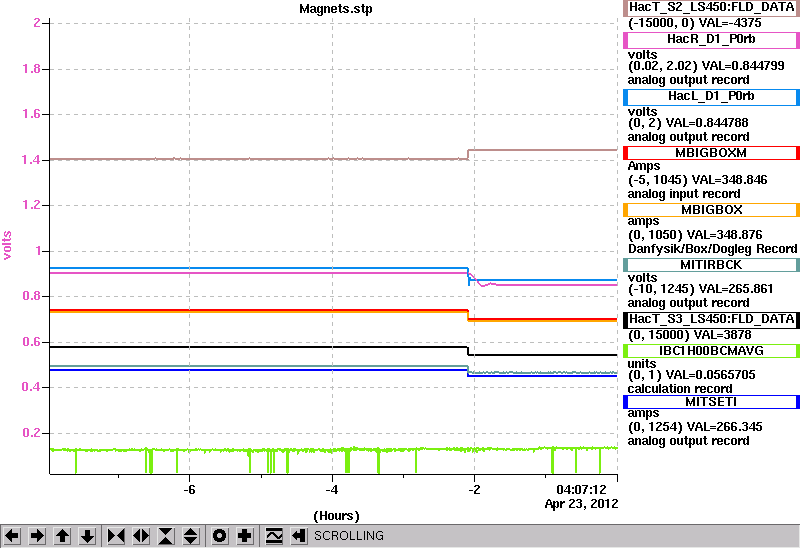Select the MBIGBOX curve legend

[711, 210]
